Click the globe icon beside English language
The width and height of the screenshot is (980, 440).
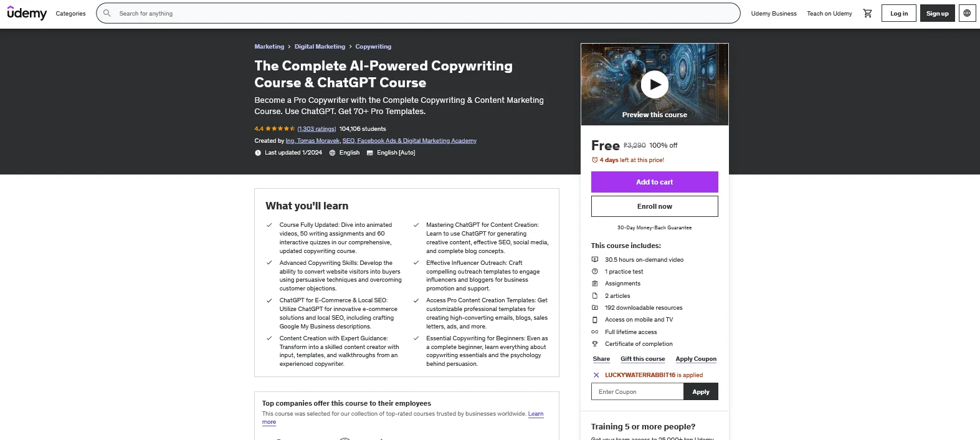click(x=332, y=153)
